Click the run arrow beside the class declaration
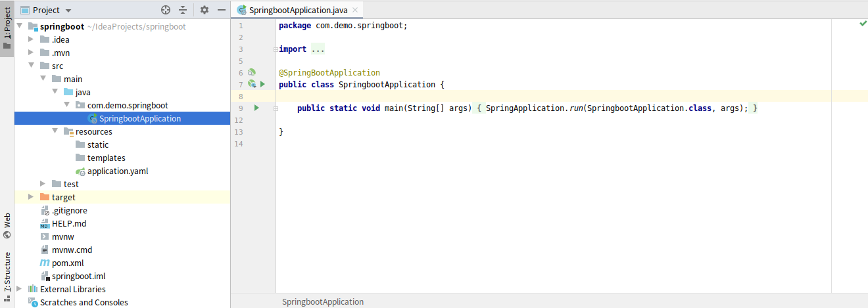The height and width of the screenshot is (308, 868). [262, 84]
